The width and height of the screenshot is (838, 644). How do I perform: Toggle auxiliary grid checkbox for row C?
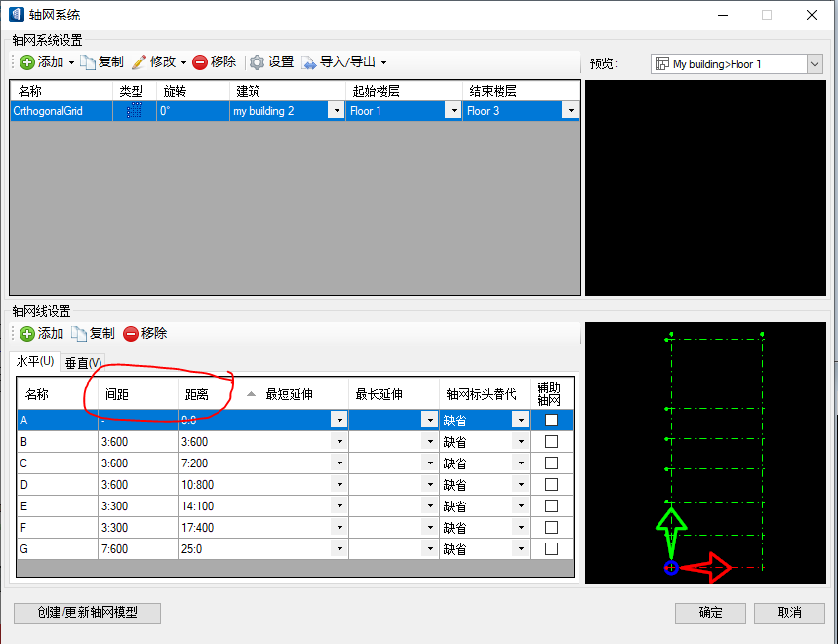[551, 463]
